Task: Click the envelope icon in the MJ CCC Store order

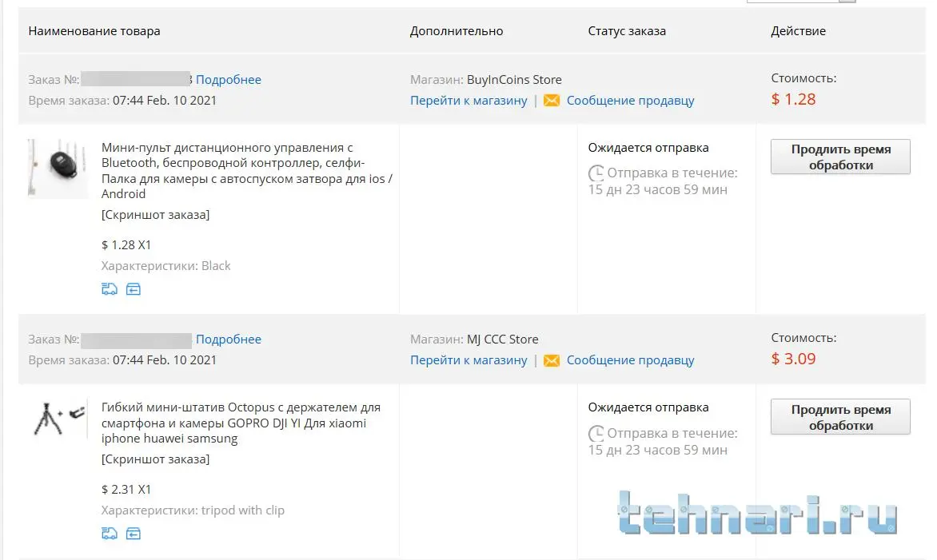Action: pyautogui.click(x=552, y=360)
